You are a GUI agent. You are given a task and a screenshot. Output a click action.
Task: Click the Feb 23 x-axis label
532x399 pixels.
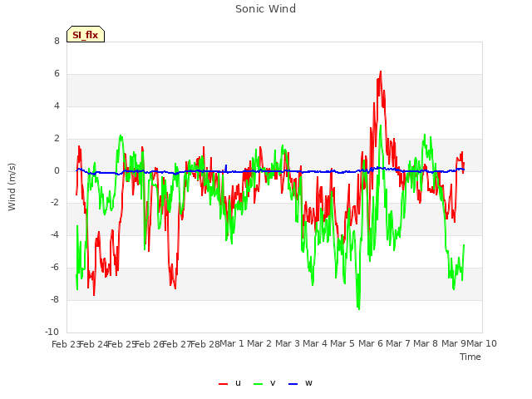pos(66,344)
